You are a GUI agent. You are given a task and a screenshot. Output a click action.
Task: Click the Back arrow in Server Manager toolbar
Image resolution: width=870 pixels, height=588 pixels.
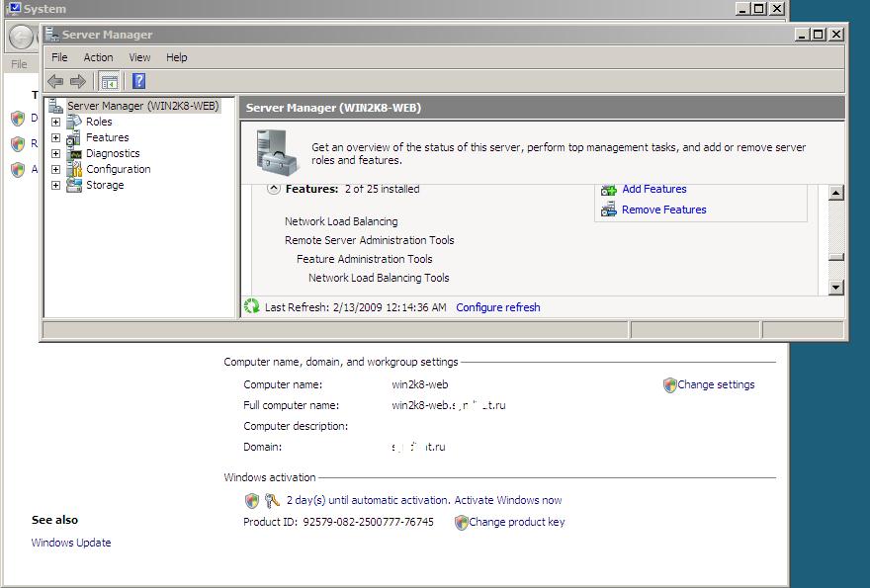click(x=55, y=82)
